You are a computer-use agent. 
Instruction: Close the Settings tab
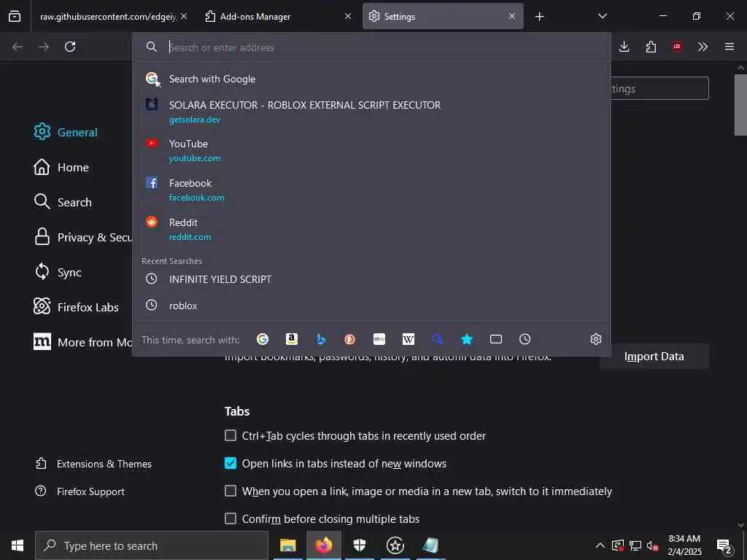coord(511,16)
